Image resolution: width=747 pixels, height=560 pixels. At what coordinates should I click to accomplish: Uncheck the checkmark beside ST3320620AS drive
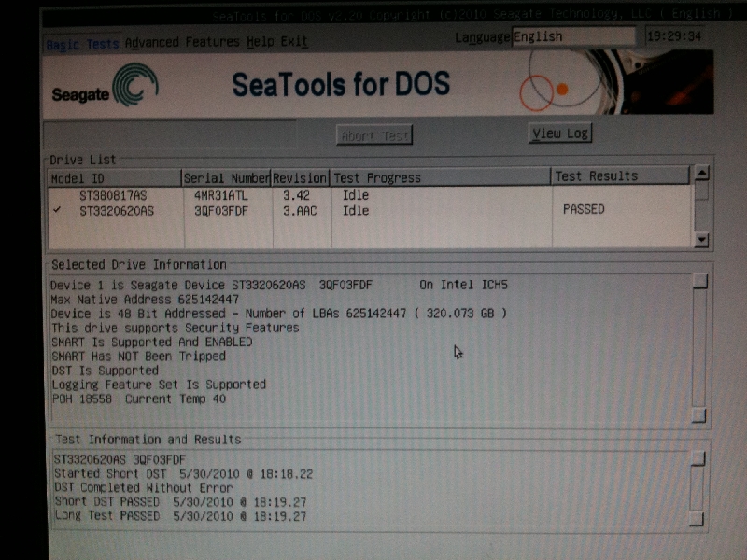(x=58, y=210)
